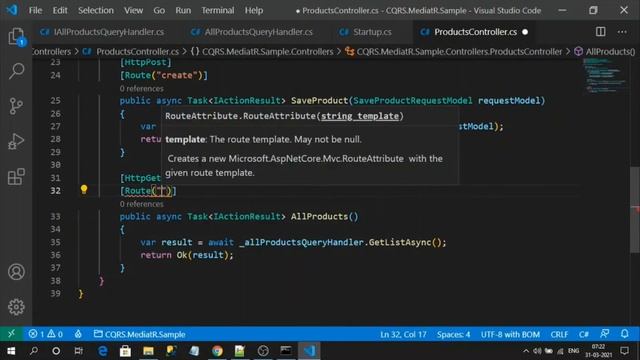Open notifications bell in status bar
640x360 pixels.
click(x=624, y=334)
